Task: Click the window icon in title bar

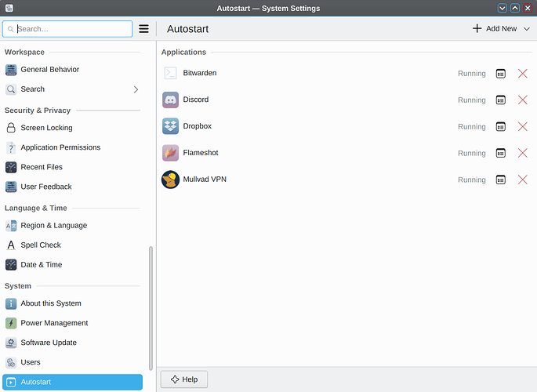Action: pos(9,8)
